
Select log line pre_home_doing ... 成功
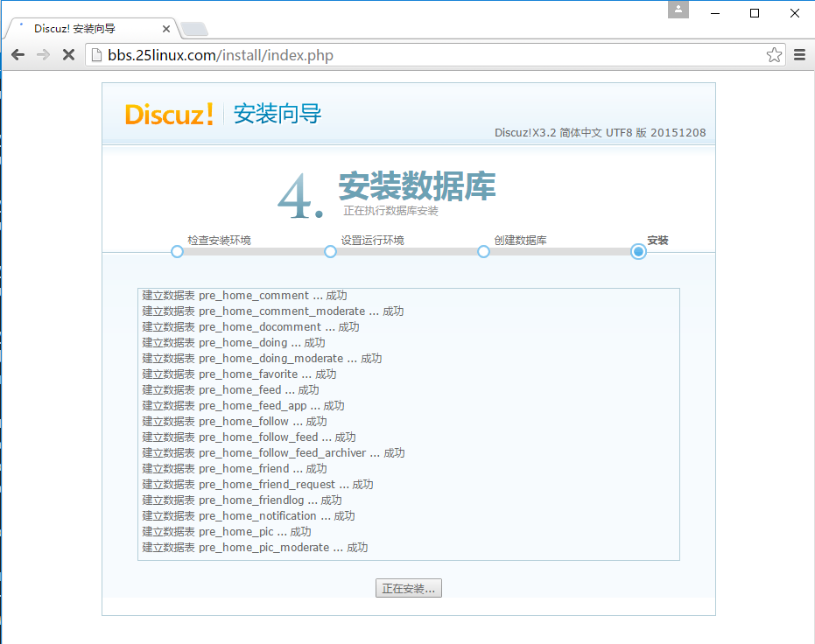[x=234, y=343]
